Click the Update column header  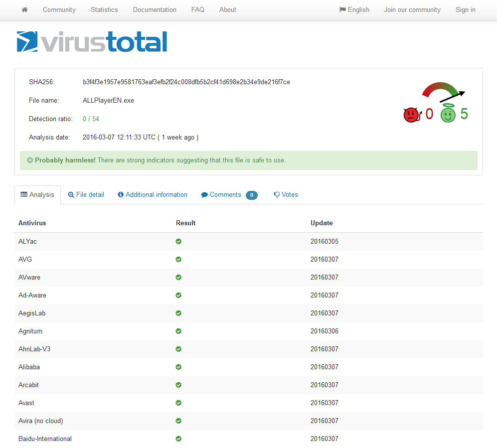[x=322, y=223]
